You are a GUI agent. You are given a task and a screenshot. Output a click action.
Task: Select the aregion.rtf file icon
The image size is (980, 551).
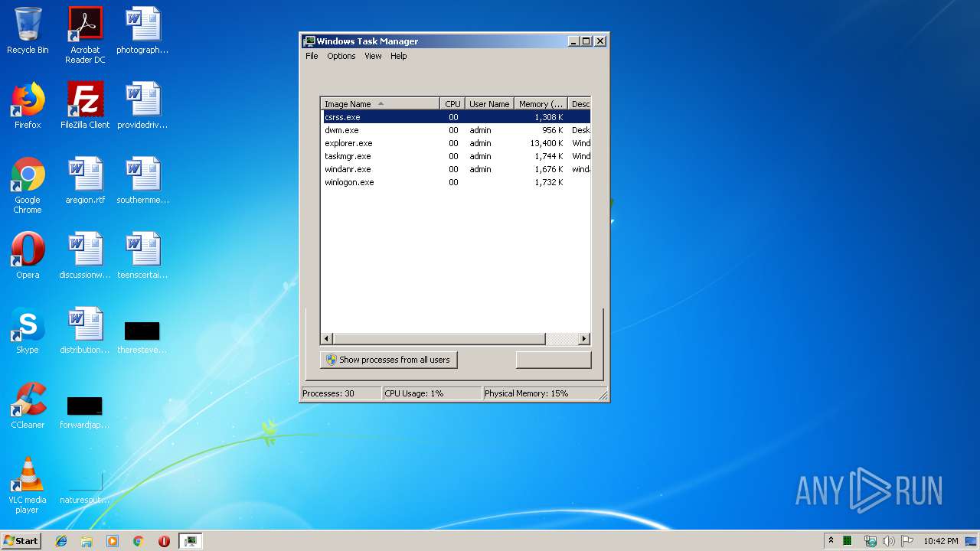click(x=85, y=181)
